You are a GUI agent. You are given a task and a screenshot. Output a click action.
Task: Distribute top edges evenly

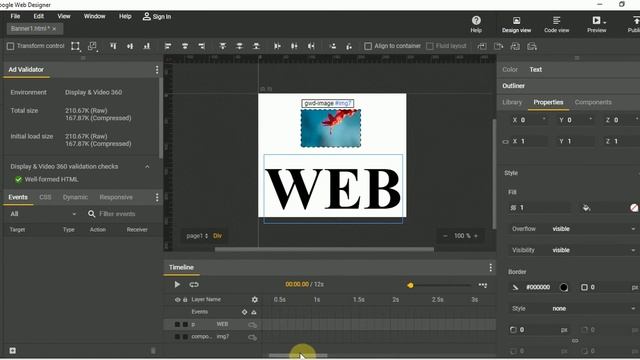coord(223,46)
